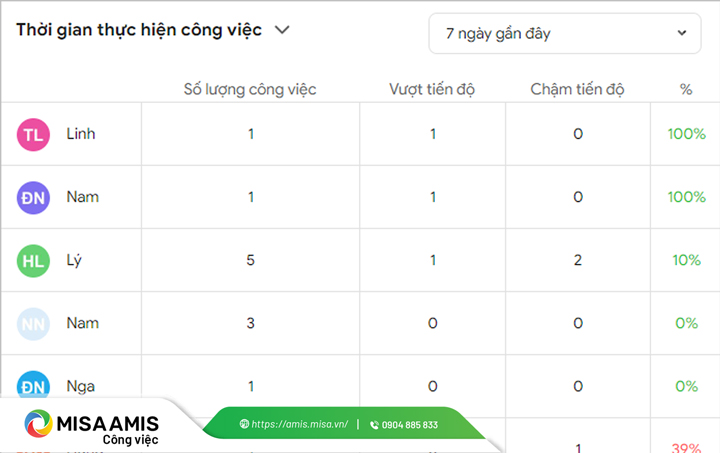Select the name Linh in first row

(x=81, y=134)
